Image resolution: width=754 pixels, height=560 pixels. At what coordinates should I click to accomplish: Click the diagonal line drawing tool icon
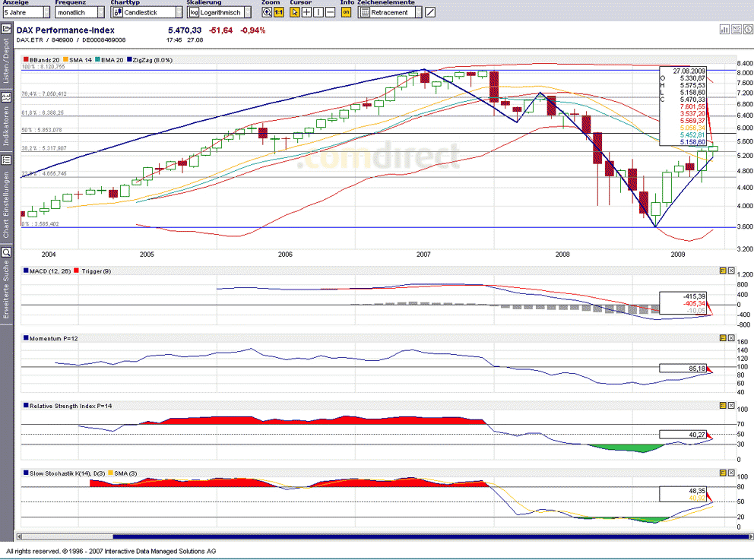point(430,12)
